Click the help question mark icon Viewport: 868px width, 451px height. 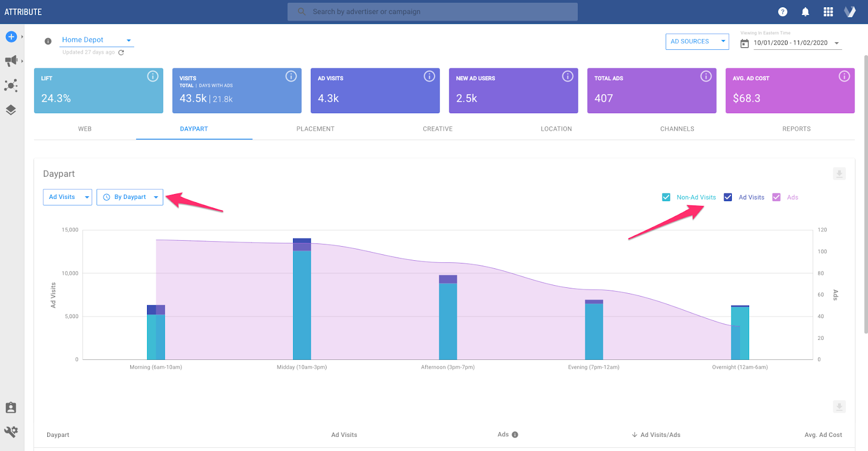tap(782, 12)
